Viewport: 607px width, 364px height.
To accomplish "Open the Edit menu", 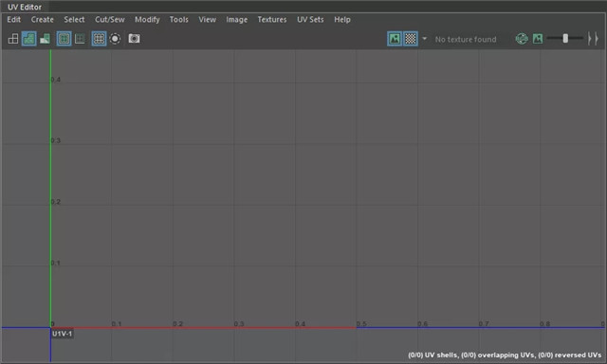I will pos(14,19).
